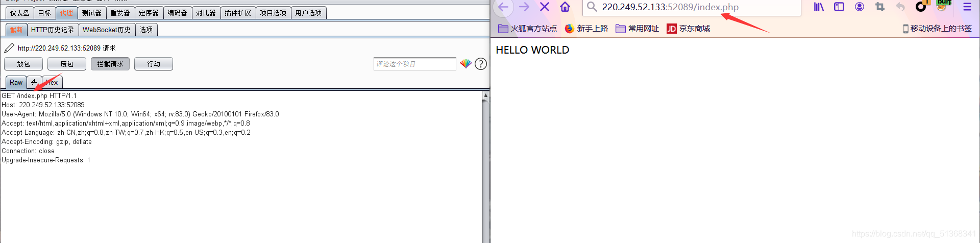This screenshot has height=243, width=980.
Task: Open the 用户选项 tab
Action: pyautogui.click(x=309, y=13)
